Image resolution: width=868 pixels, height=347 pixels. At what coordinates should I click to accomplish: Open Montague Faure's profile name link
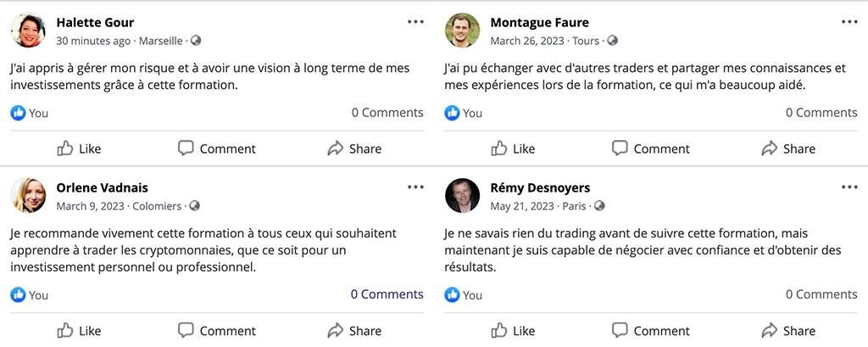tap(539, 23)
